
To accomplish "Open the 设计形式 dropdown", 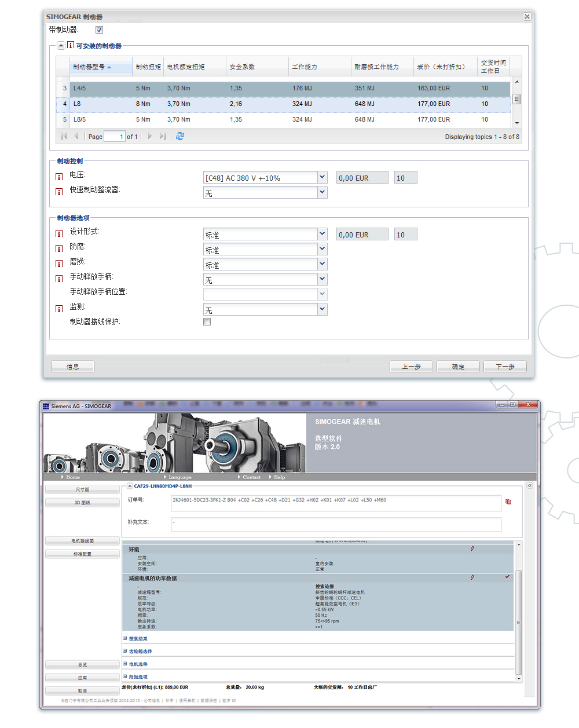I will coord(323,234).
